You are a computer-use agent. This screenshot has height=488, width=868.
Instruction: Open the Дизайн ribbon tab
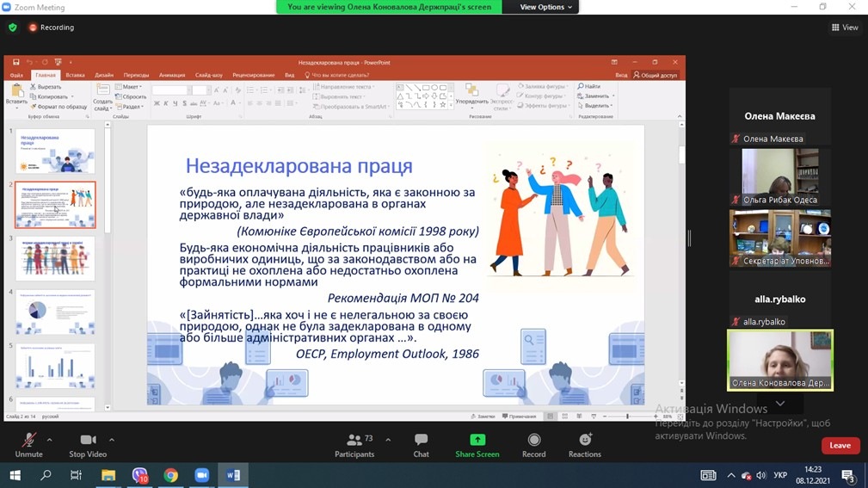(x=104, y=75)
